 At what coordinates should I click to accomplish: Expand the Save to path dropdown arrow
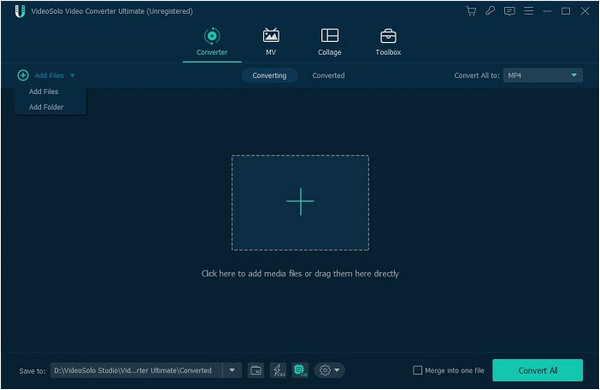tap(232, 370)
